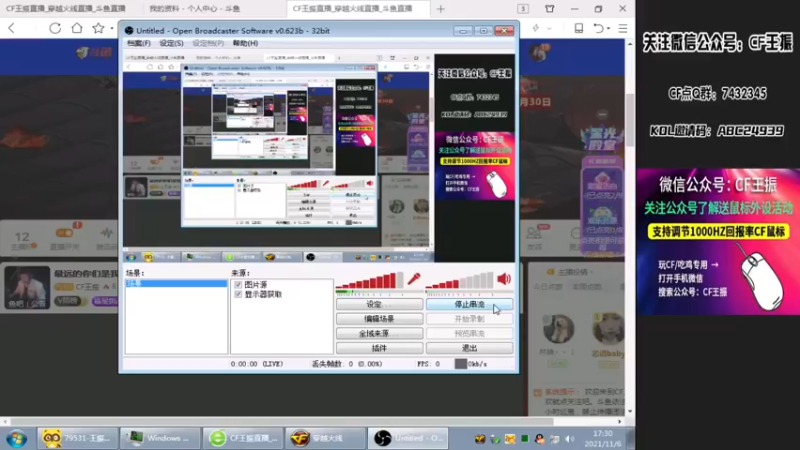Open the dropdown arrow next to the star
800x450 pixels.
tap(112, 29)
